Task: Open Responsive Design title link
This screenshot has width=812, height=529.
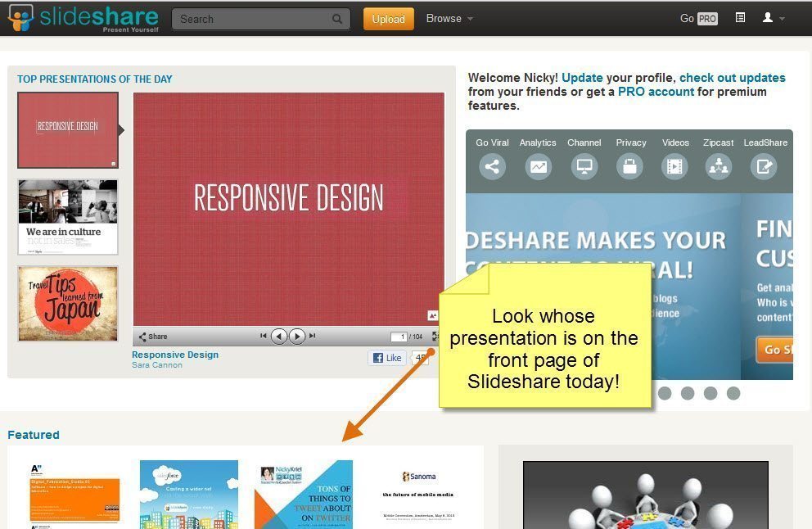Action: pyautogui.click(x=175, y=355)
